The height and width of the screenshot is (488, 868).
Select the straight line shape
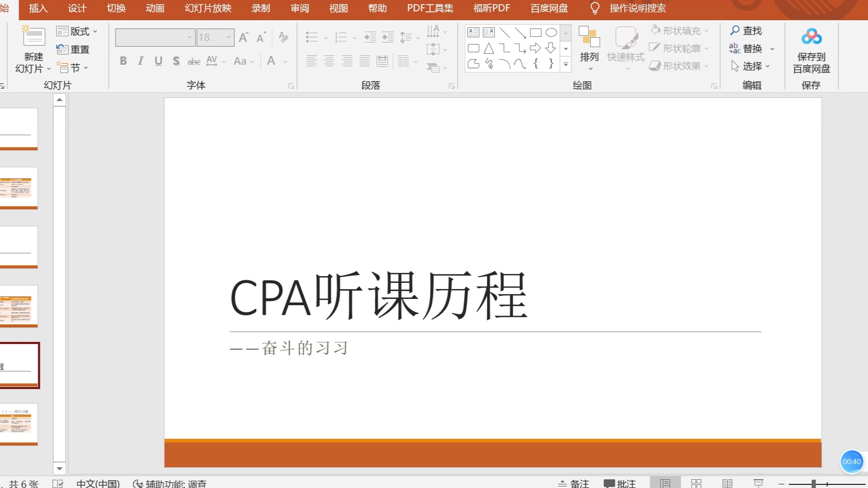pyautogui.click(x=505, y=33)
